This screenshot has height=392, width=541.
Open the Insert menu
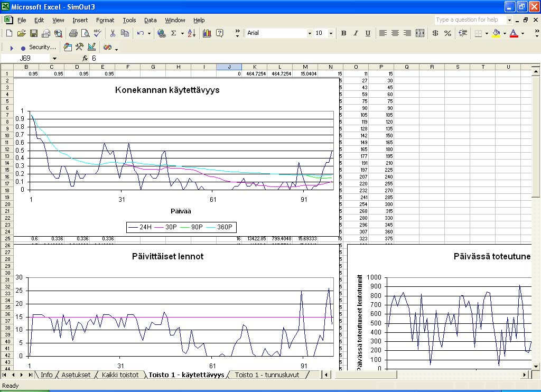point(80,20)
